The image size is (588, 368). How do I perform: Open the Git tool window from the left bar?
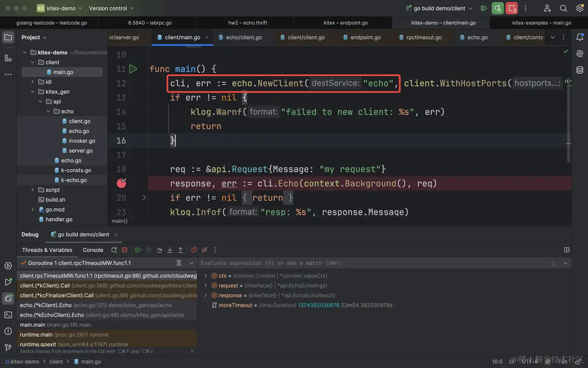pyautogui.click(x=8, y=347)
